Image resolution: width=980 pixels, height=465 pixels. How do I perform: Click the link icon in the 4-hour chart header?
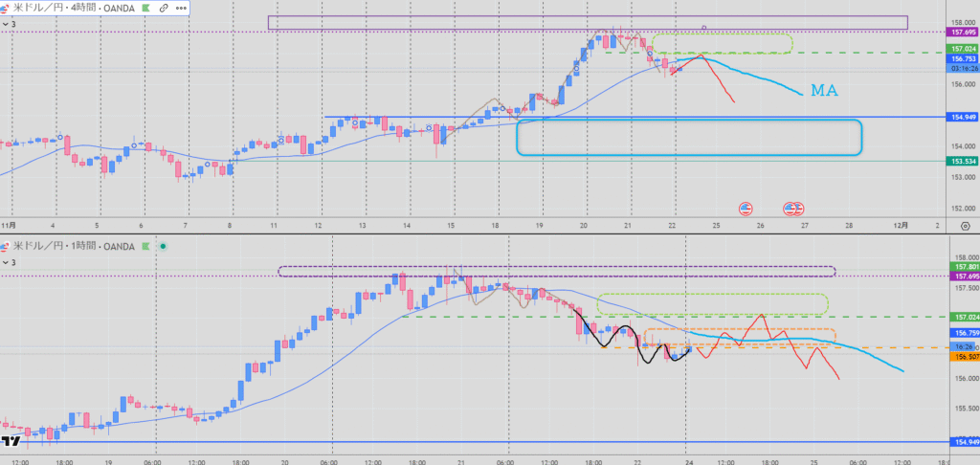coord(164,8)
